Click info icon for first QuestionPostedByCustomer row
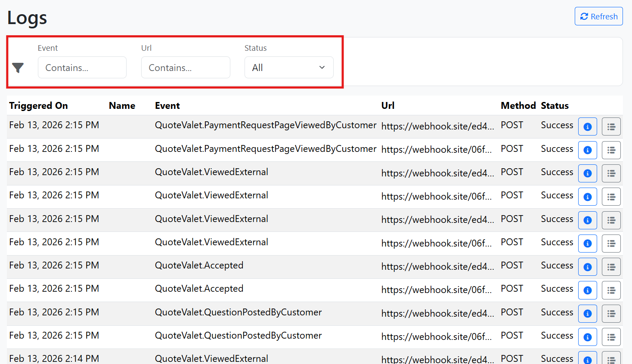Screen dimensions: 632x364 pos(587,314)
